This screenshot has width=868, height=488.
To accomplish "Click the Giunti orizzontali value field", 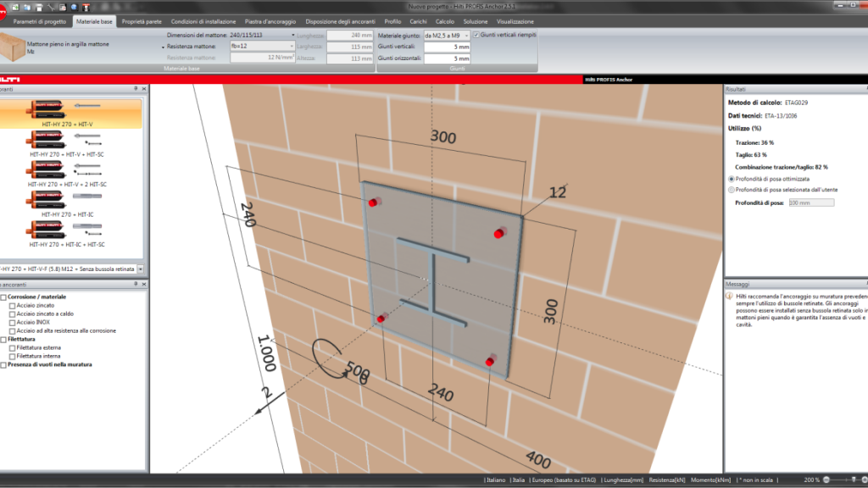I will tap(447, 58).
